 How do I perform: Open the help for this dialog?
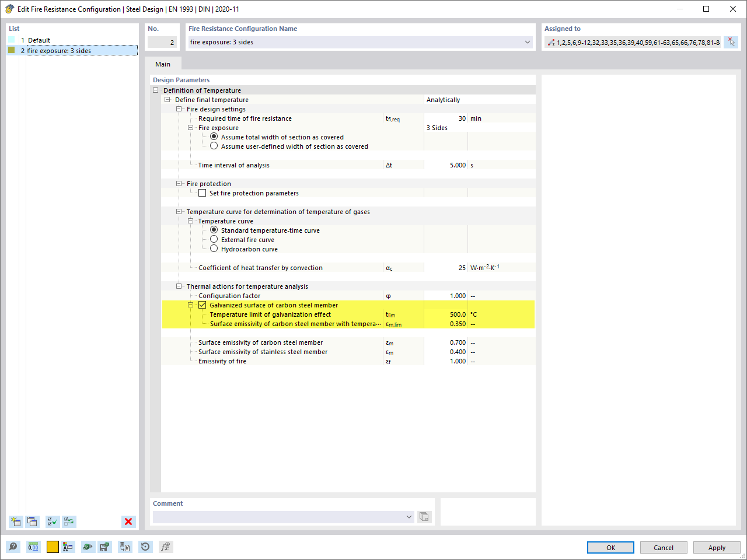click(x=13, y=547)
